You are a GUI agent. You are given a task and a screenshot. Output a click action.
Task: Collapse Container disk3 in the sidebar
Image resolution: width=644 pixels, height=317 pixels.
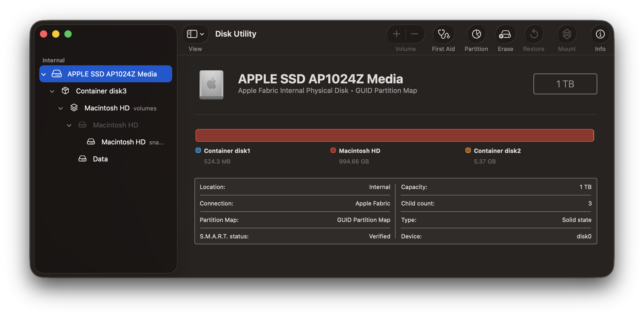coord(52,91)
